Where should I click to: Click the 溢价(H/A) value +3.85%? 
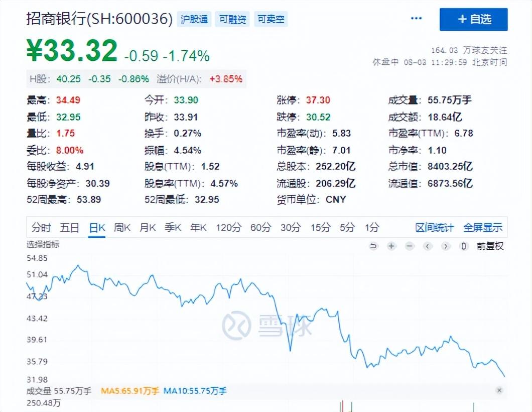[x=226, y=79]
